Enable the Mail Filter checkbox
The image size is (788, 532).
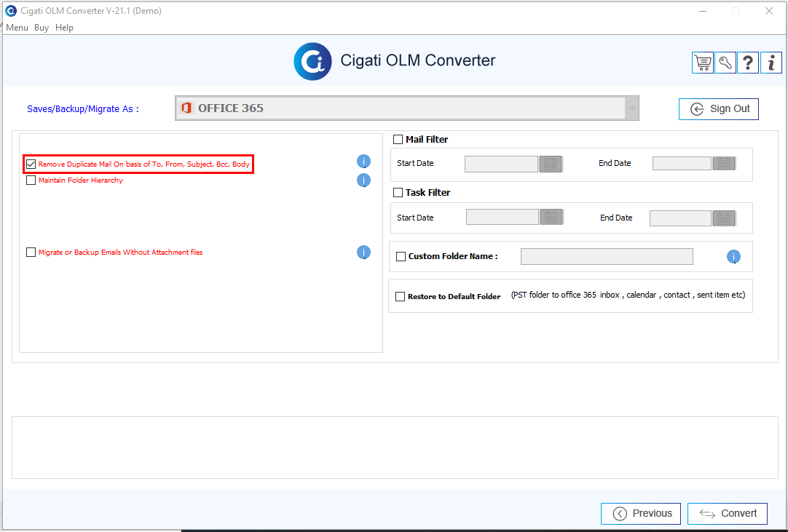coord(398,139)
